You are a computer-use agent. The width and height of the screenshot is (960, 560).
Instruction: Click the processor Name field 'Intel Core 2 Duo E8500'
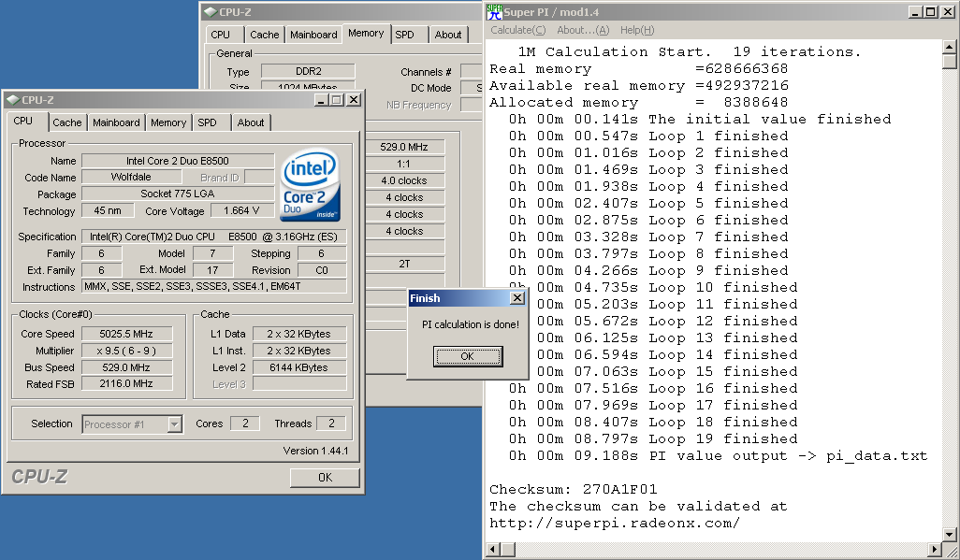point(178,161)
